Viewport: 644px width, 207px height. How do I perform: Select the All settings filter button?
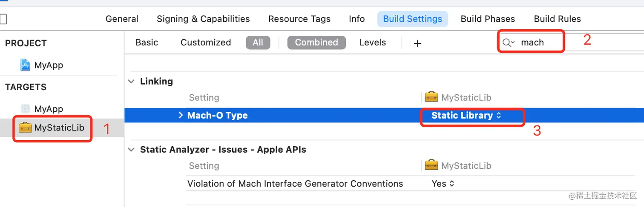tap(258, 43)
